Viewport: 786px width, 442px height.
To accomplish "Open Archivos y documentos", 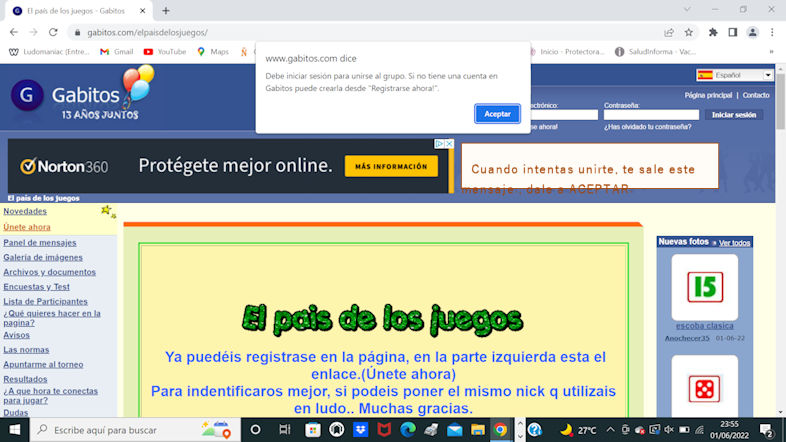I will pos(50,272).
